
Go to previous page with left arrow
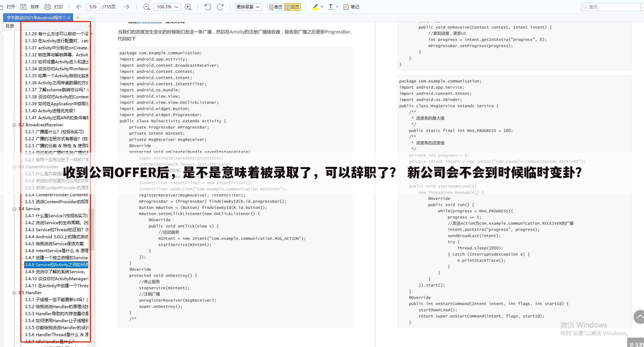pyautogui.click(x=79, y=7)
